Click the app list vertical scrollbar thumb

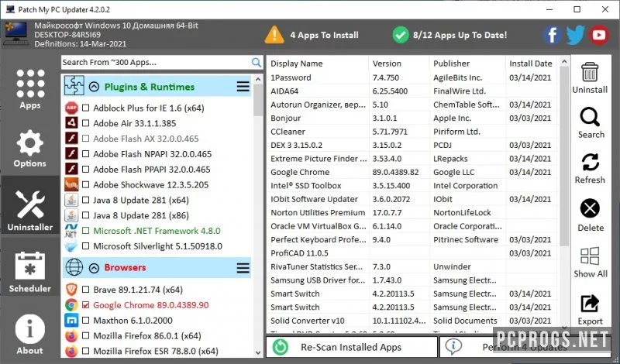coord(258,100)
